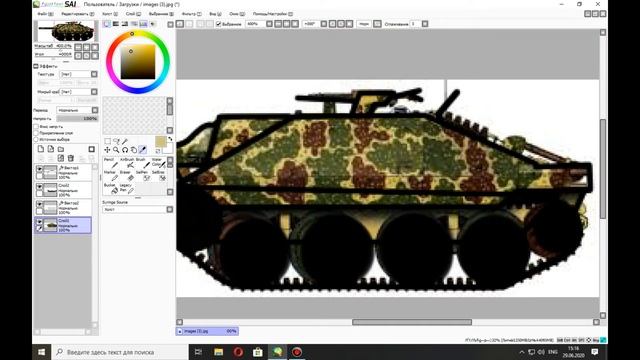Create a new normal layer
Screen dimensions: 640x360
pyautogui.click(x=41, y=149)
